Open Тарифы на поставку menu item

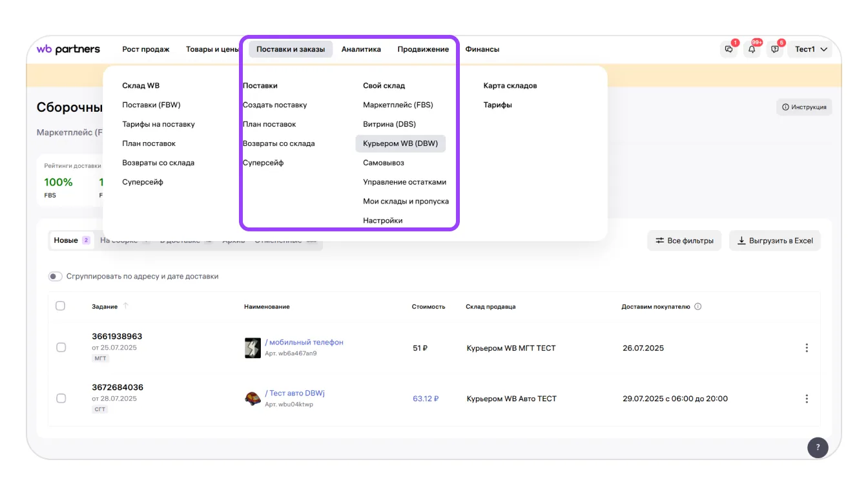click(x=158, y=124)
